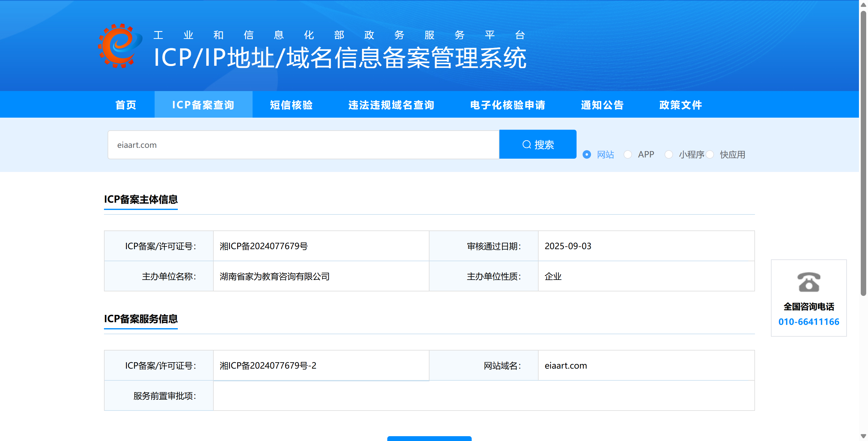This screenshot has width=868, height=441.
Task: Click the scrollbar down arrow
Action: tap(863, 436)
